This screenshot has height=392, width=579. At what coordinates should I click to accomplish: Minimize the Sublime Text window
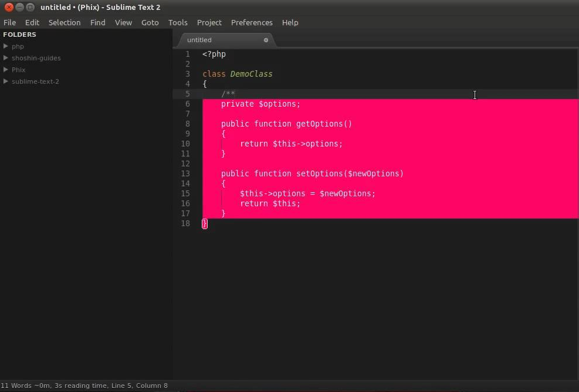[19, 7]
